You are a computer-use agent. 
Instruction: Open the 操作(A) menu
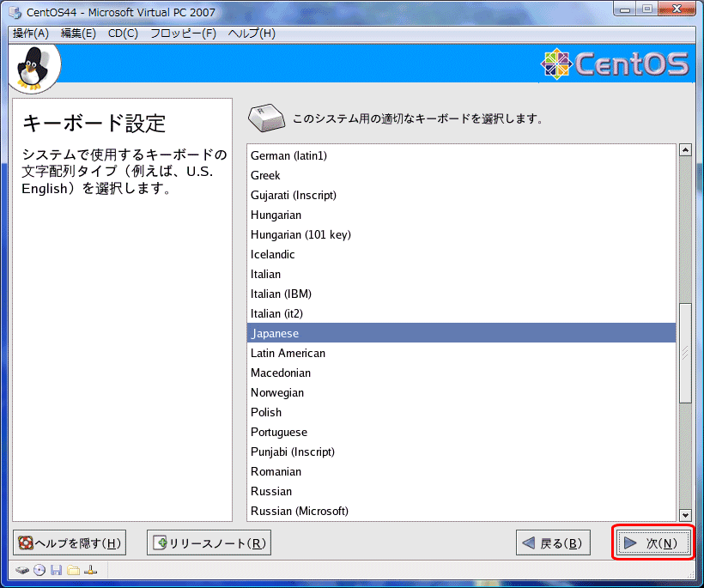(31, 33)
